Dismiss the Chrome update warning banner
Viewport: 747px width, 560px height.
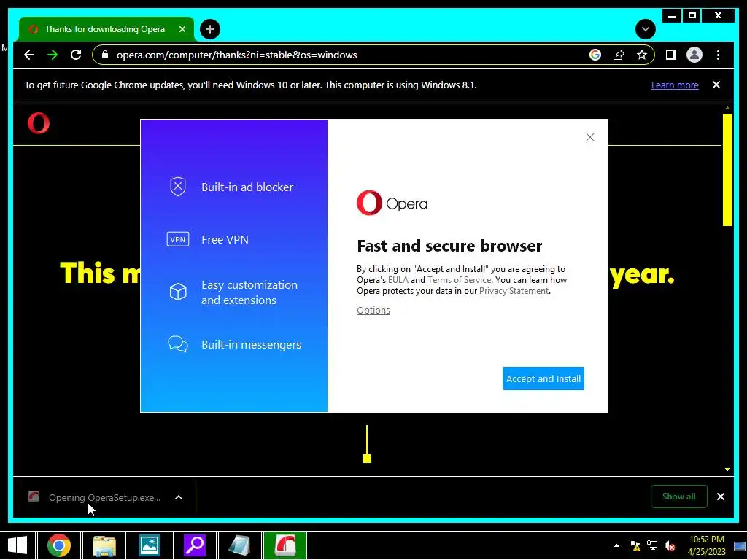pos(716,85)
